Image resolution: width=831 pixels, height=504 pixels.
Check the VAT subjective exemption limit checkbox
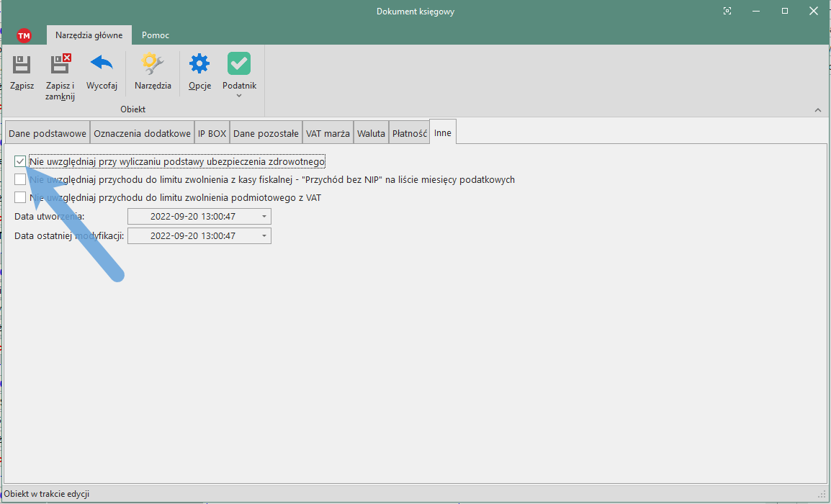click(20, 197)
